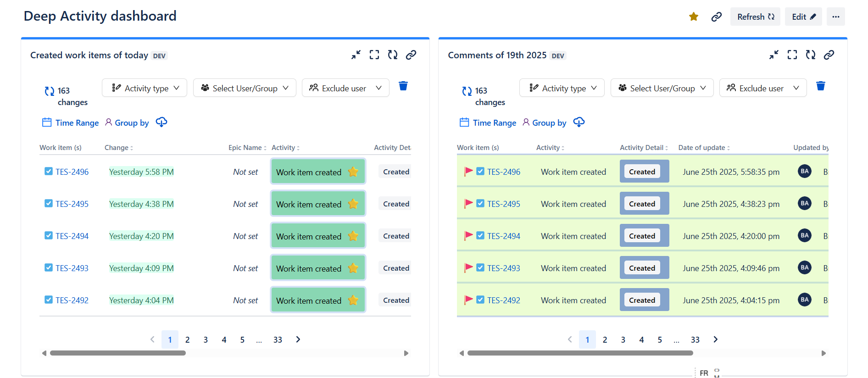Refresh the Comments of 19th 2025 gadget

[x=810, y=55]
